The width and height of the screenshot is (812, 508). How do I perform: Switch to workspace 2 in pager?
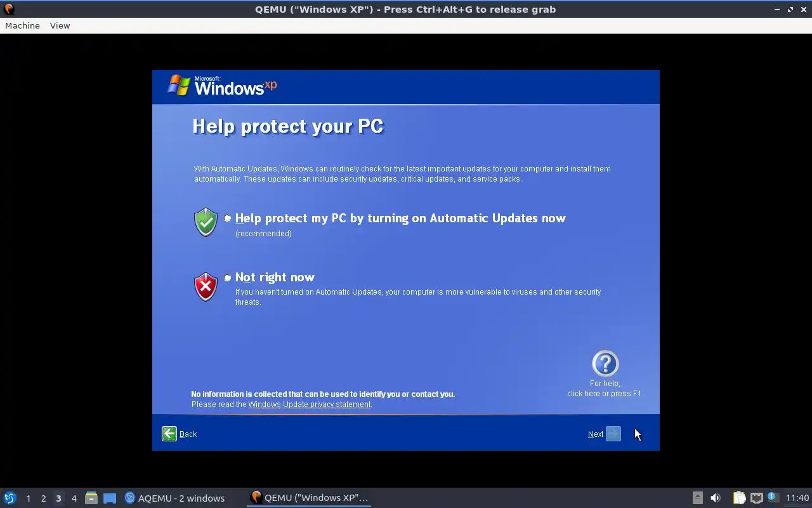(x=43, y=498)
